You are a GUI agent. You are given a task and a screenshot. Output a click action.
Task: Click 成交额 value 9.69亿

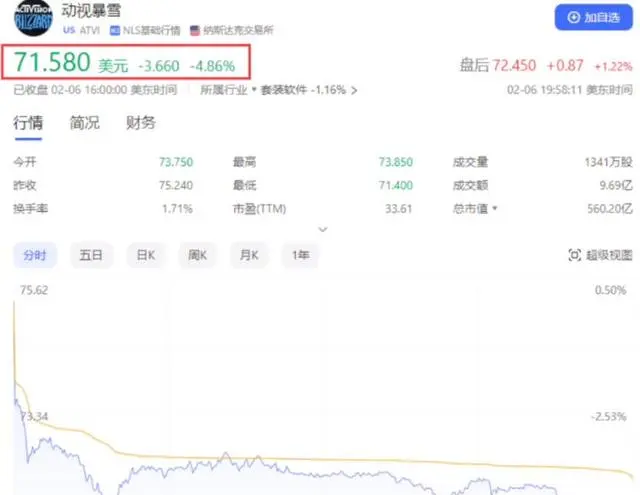616,186
